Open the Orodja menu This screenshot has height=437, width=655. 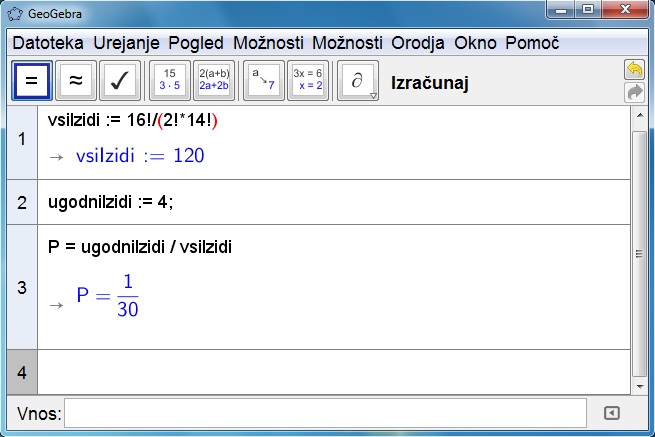pos(418,43)
